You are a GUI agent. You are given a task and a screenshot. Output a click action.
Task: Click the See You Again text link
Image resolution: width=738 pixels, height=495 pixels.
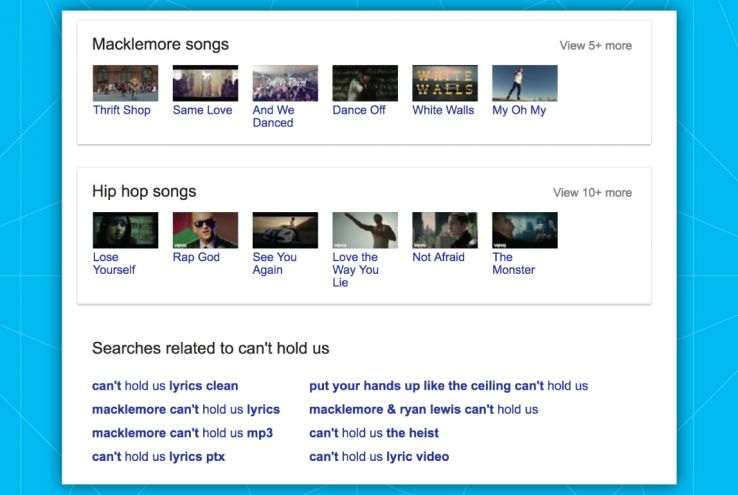point(274,263)
